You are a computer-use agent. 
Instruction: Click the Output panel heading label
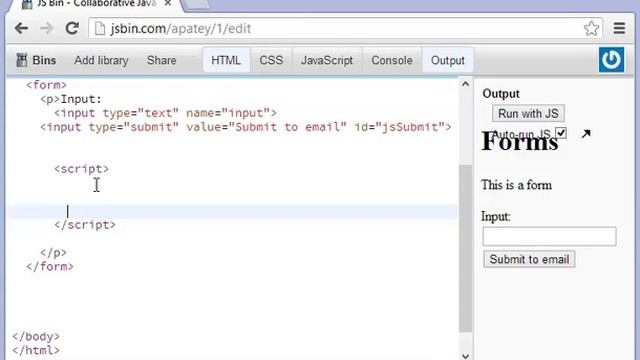click(501, 93)
